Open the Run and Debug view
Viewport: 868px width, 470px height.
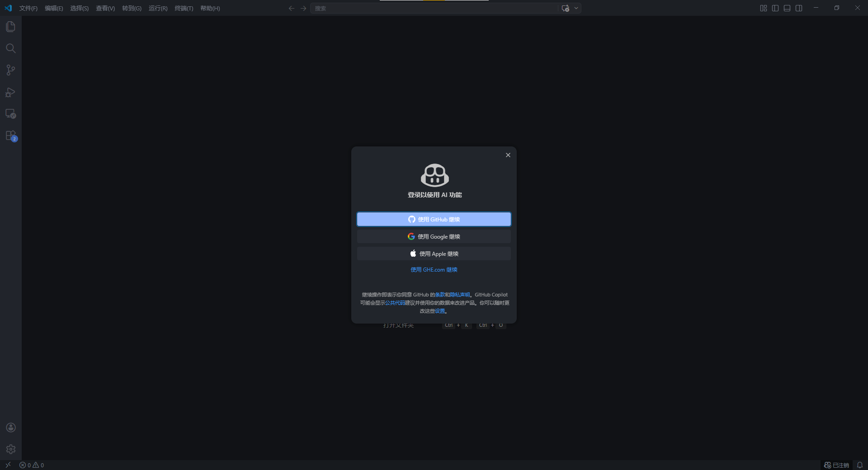pos(11,92)
